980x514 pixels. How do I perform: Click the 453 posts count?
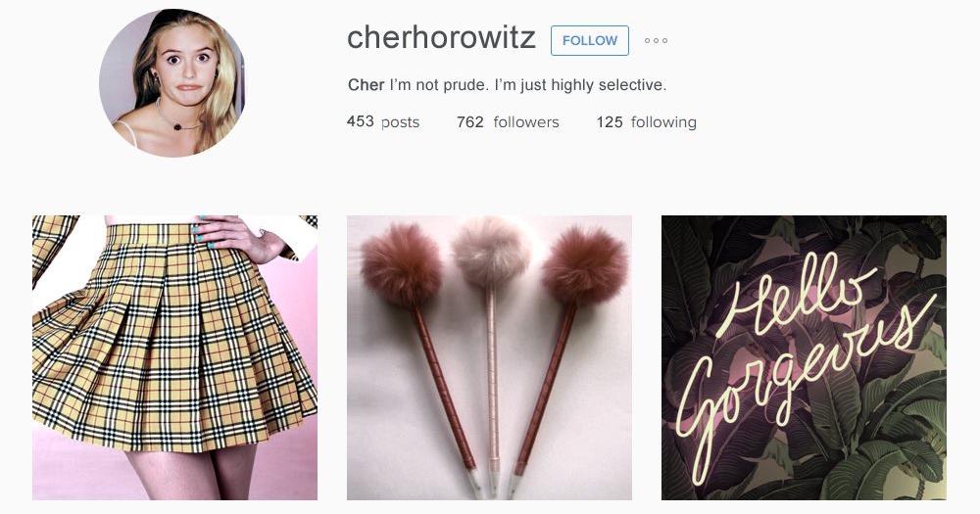[x=382, y=121]
